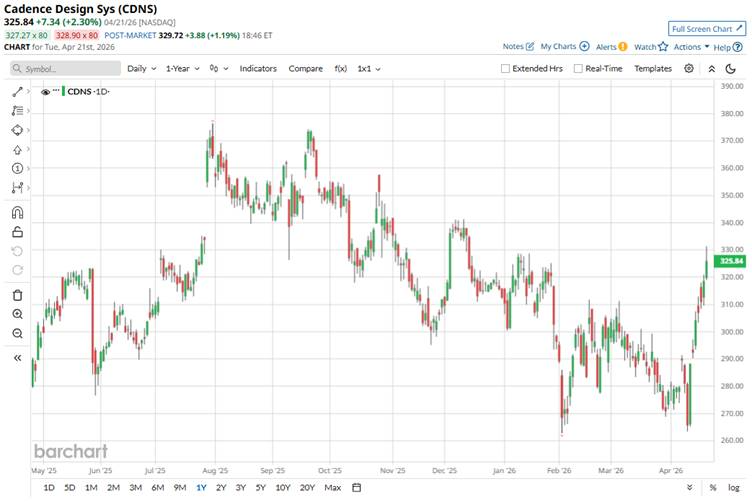
Task: Select the 10Y range tab
Action: [283, 488]
